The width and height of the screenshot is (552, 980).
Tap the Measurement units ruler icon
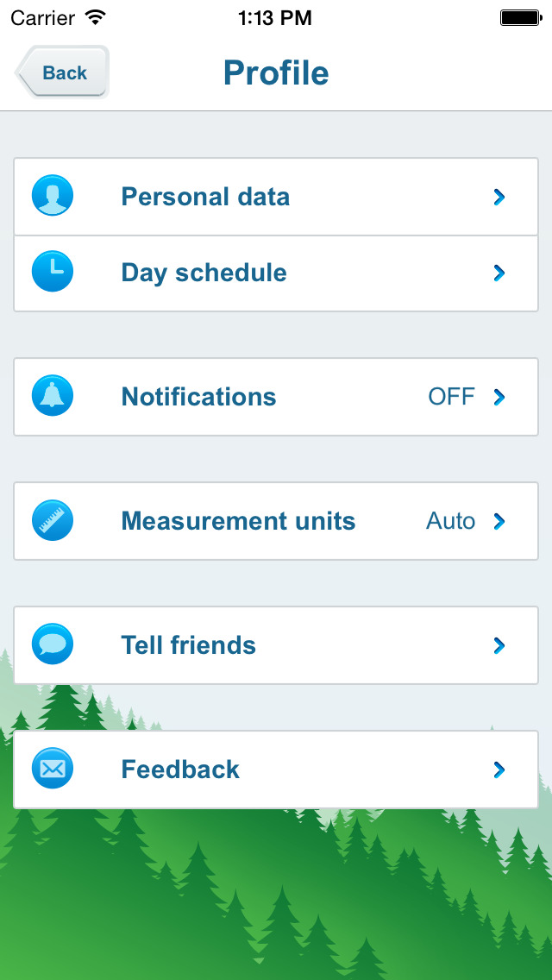pos(53,521)
